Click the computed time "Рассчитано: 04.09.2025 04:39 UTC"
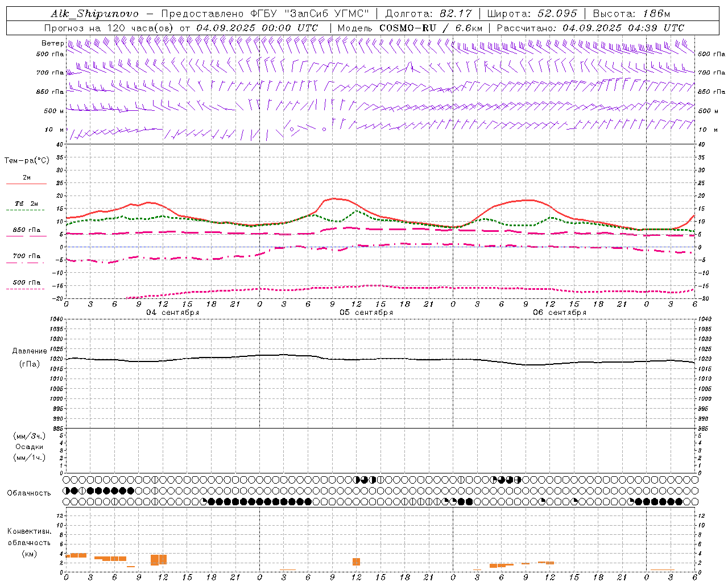The width and height of the screenshot is (728, 582). coord(590,28)
